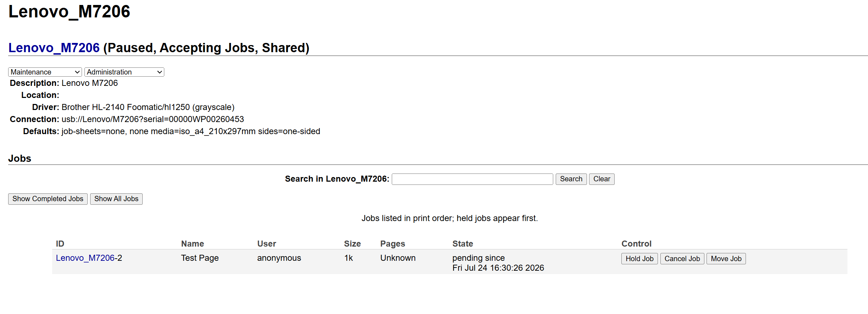Click the 'Search in Lenovo_M7206:' label
The width and height of the screenshot is (868, 314).
pos(337,179)
